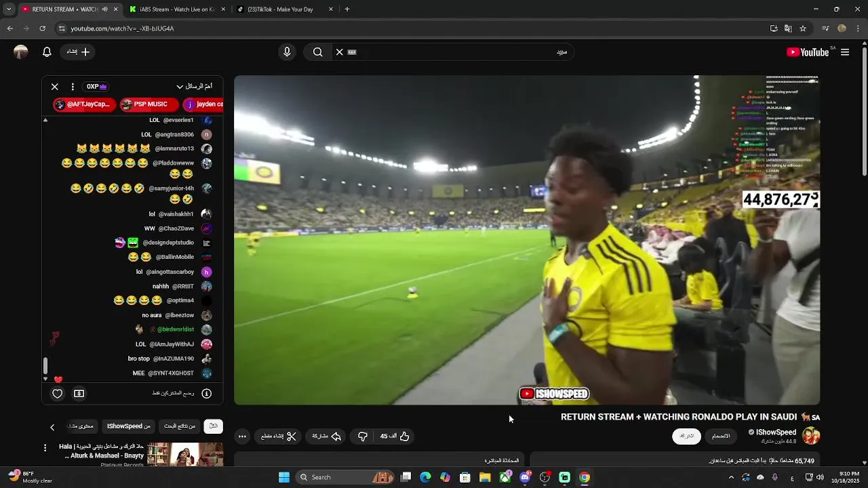
Task: Open the YouTube account avatar menu
Action: [21, 52]
